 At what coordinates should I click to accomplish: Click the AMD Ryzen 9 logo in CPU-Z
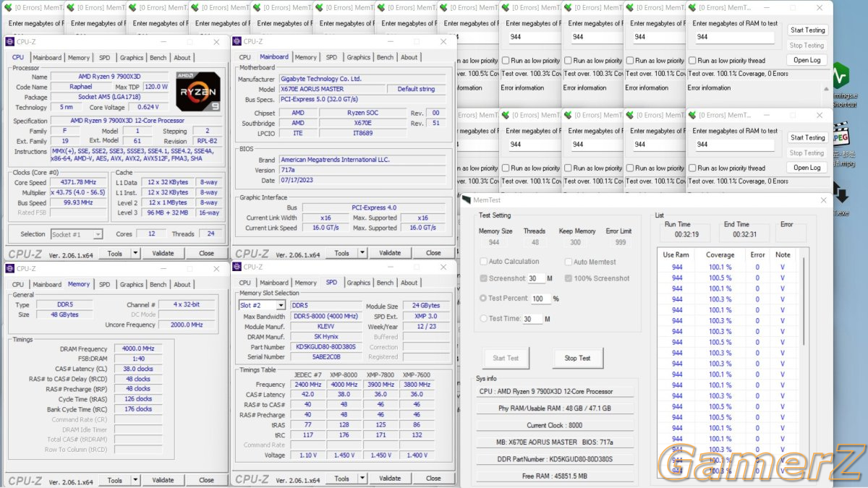pyautogui.click(x=197, y=90)
